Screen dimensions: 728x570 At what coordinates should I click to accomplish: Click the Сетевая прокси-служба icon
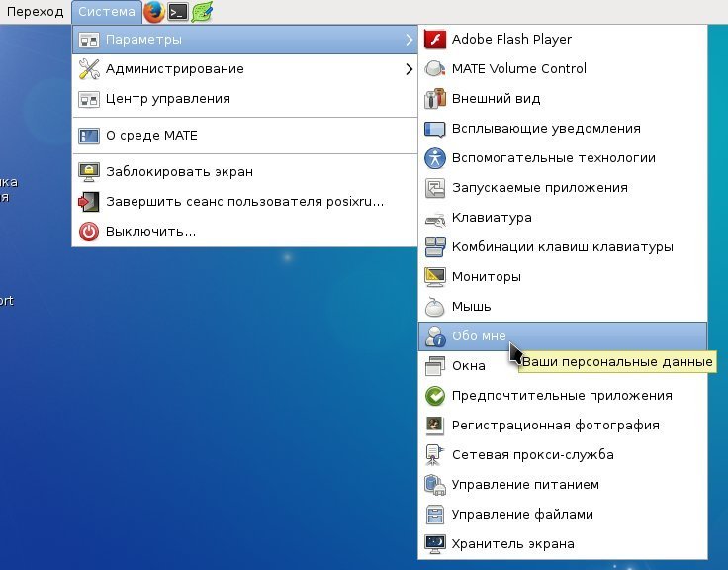[x=435, y=455]
